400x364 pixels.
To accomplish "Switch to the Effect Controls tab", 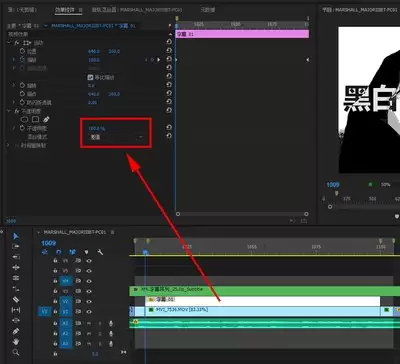I will [65, 10].
